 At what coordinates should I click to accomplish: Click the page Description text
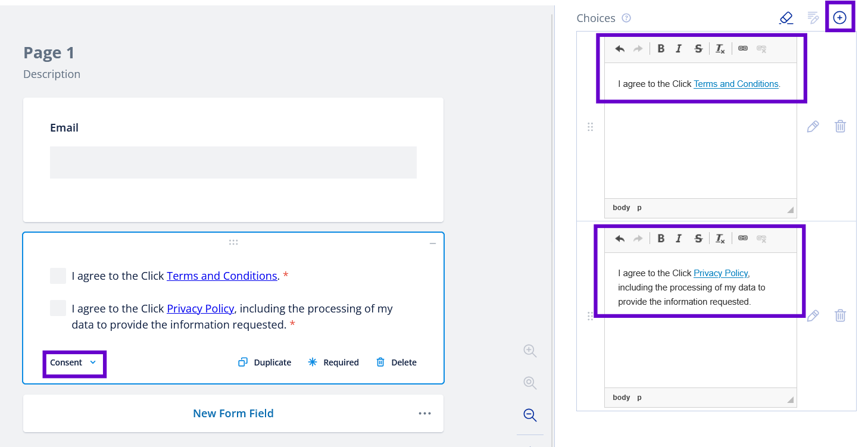pyautogui.click(x=52, y=74)
